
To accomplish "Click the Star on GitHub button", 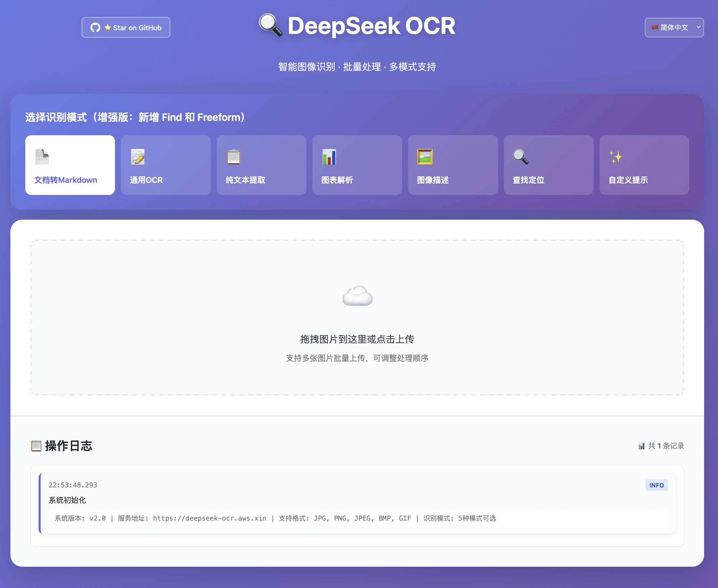I will click(x=126, y=27).
